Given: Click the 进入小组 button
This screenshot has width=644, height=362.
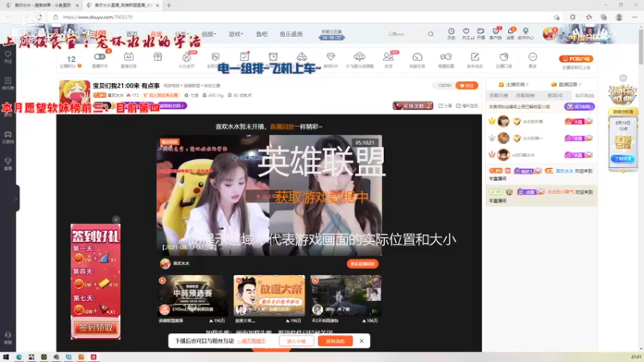Looking at the screenshot, I should point(296,341).
